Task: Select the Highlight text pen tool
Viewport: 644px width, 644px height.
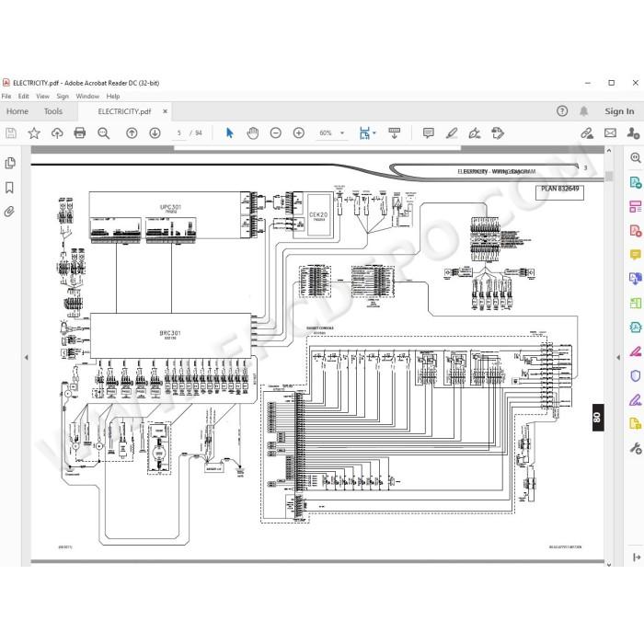Action: pyautogui.click(x=452, y=133)
